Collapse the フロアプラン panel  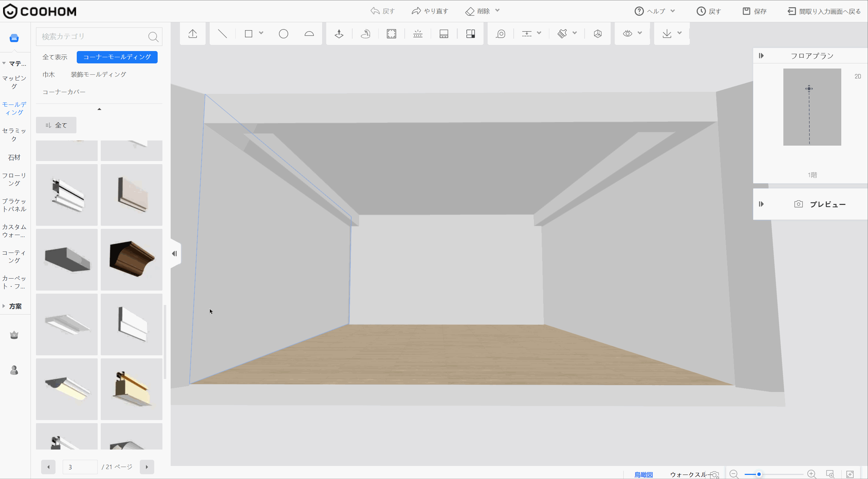point(761,56)
